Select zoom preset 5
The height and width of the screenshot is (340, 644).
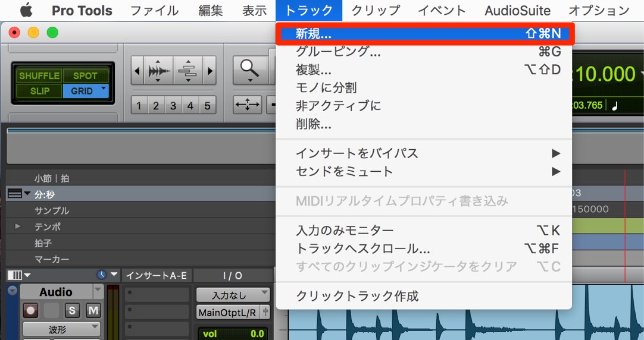coord(208,106)
